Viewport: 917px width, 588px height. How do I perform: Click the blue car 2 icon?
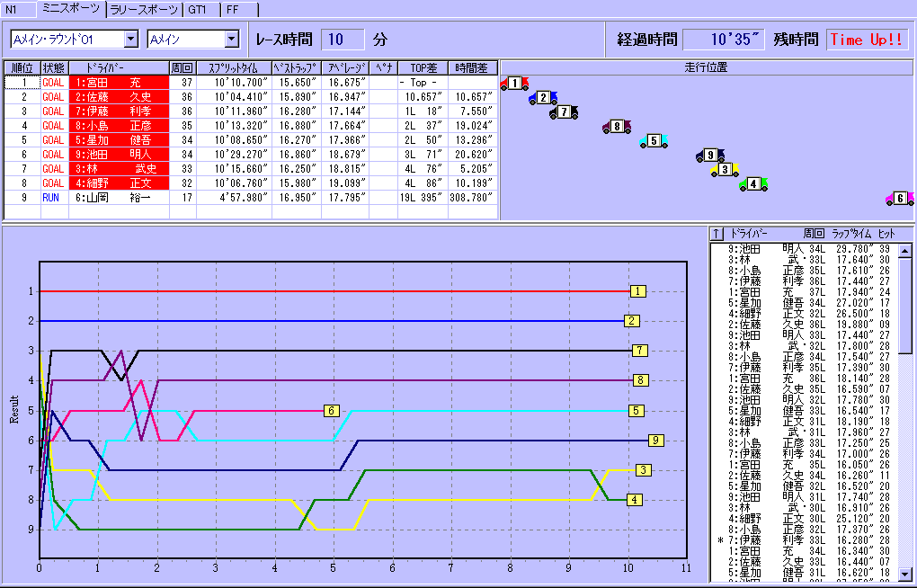[543, 98]
